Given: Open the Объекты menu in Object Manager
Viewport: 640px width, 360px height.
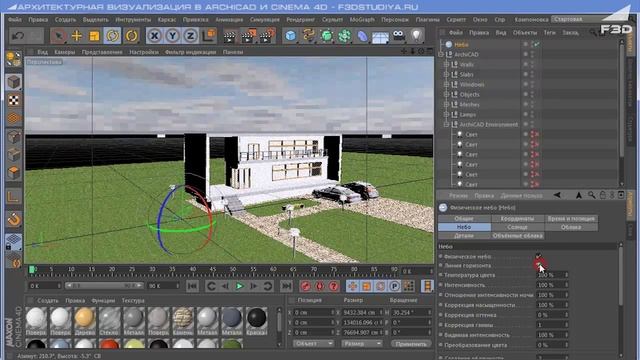Looking at the screenshot, I should pyautogui.click(x=525, y=32).
